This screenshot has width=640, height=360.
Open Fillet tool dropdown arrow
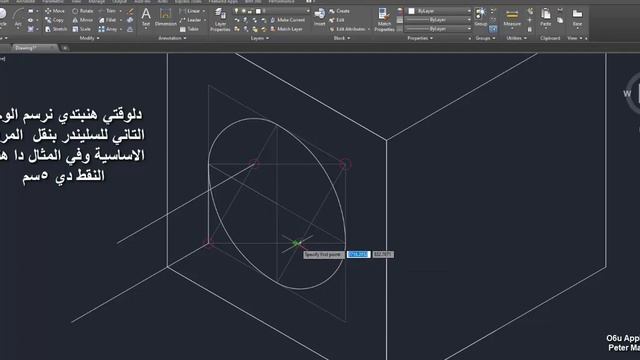tap(120, 20)
